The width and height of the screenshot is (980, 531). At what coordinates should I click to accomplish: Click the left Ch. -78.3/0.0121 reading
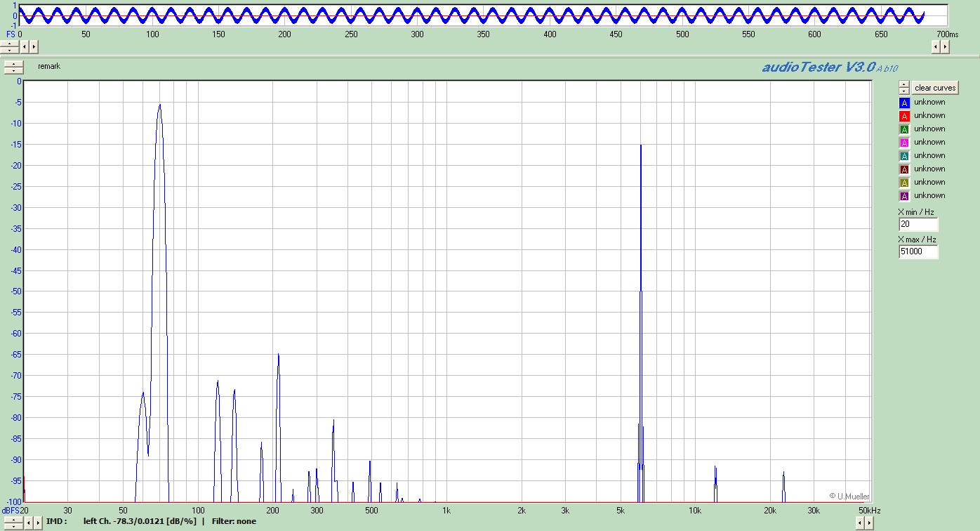click(140, 521)
